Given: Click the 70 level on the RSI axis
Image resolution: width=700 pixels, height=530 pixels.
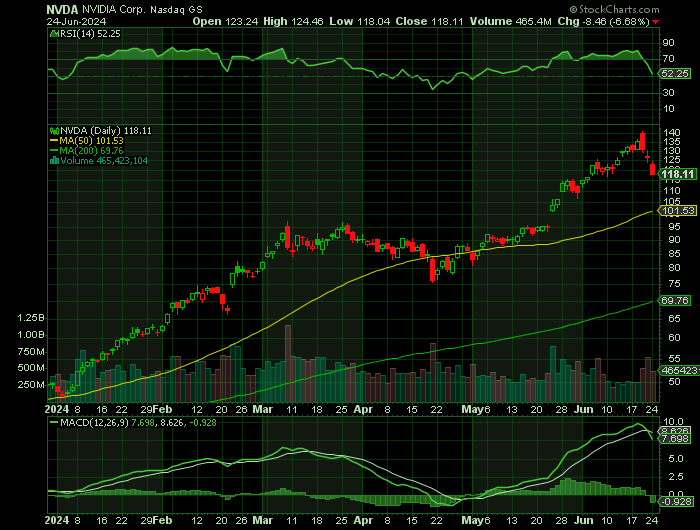Looking at the screenshot, I should pos(668,59).
